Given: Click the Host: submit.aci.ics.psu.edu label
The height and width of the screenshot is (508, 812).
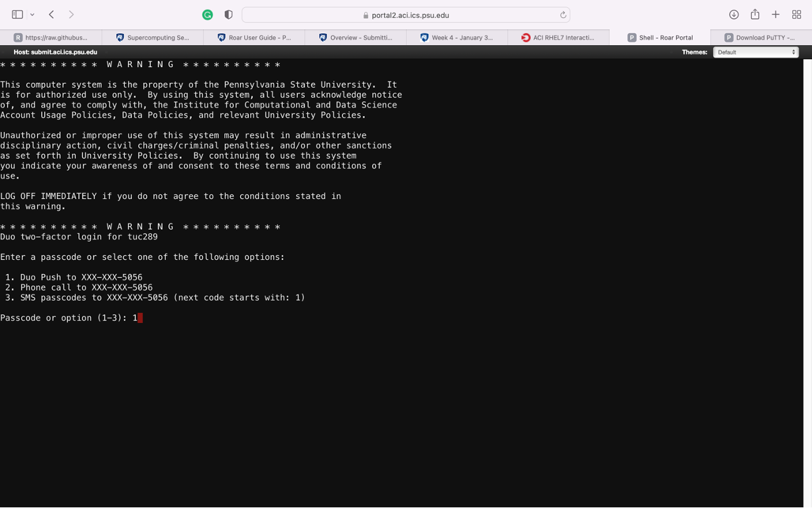Looking at the screenshot, I should 55,52.
